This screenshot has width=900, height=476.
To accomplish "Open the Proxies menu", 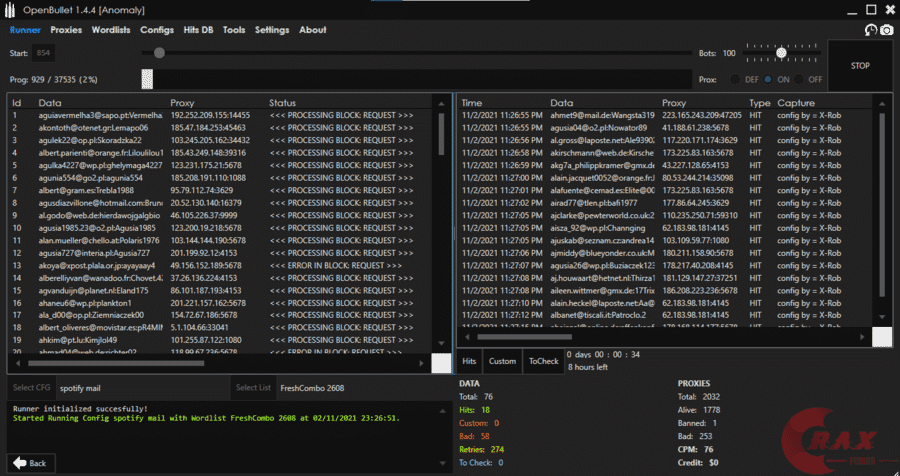I will (66, 30).
